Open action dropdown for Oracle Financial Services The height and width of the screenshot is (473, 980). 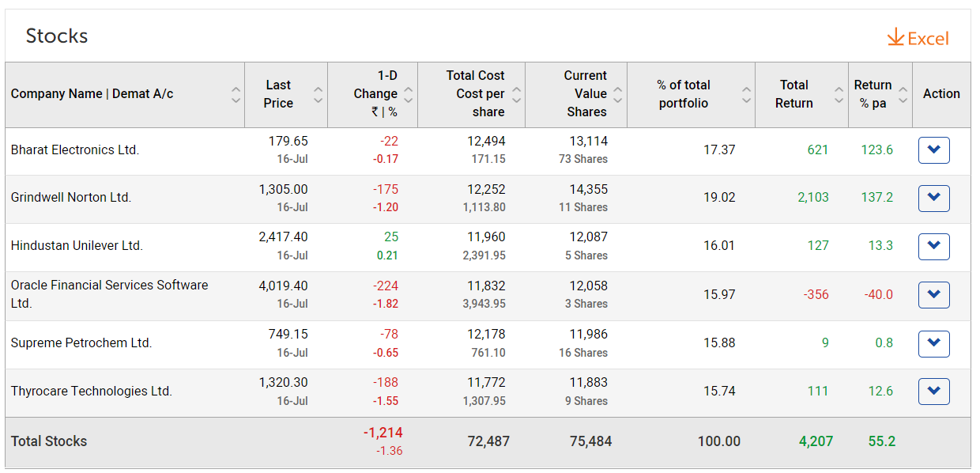(933, 295)
